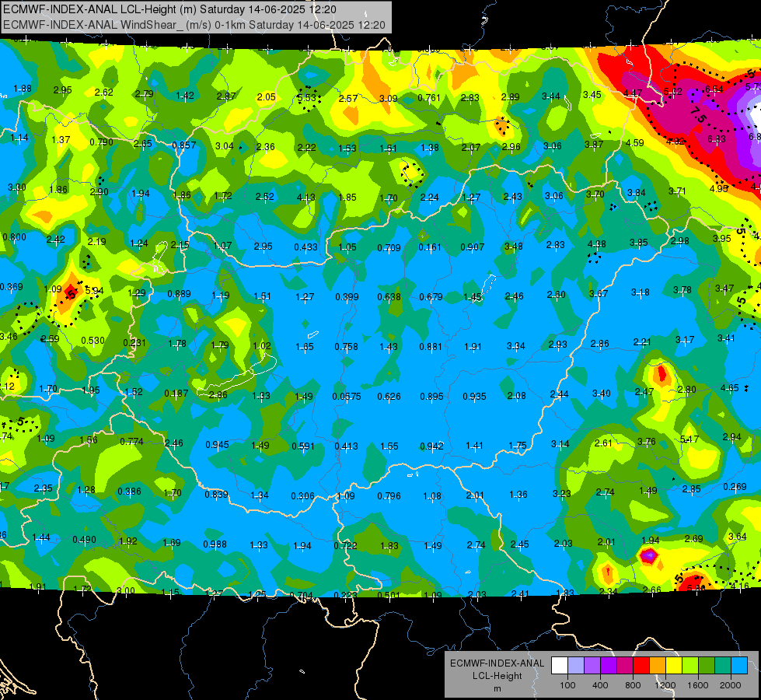
Task: Click the wind shear value 0.796
Action: 389,496
